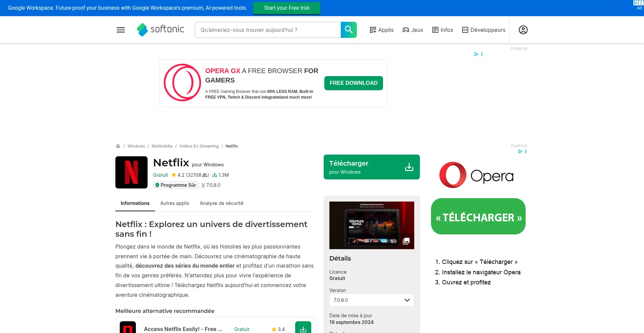The height and width of the screenshot is (333, 644).
Task: Click the Netflix app icon
Action: [131, 172]
